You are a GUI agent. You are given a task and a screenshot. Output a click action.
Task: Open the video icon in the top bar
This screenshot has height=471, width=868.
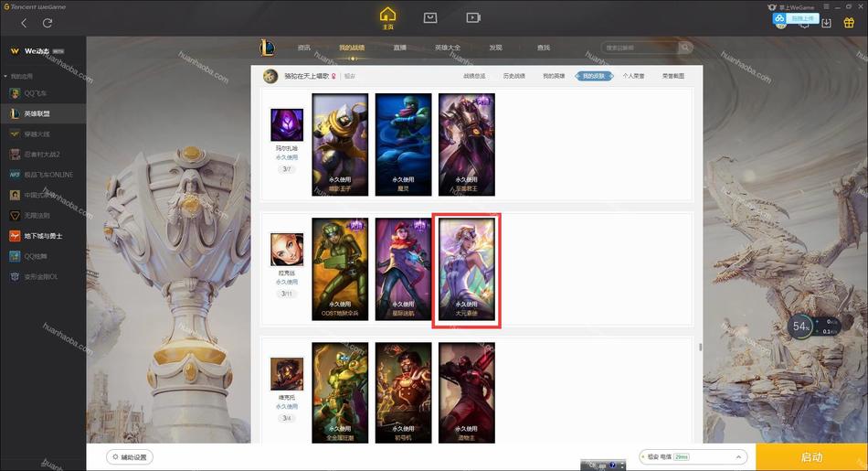tap(473, 17)
